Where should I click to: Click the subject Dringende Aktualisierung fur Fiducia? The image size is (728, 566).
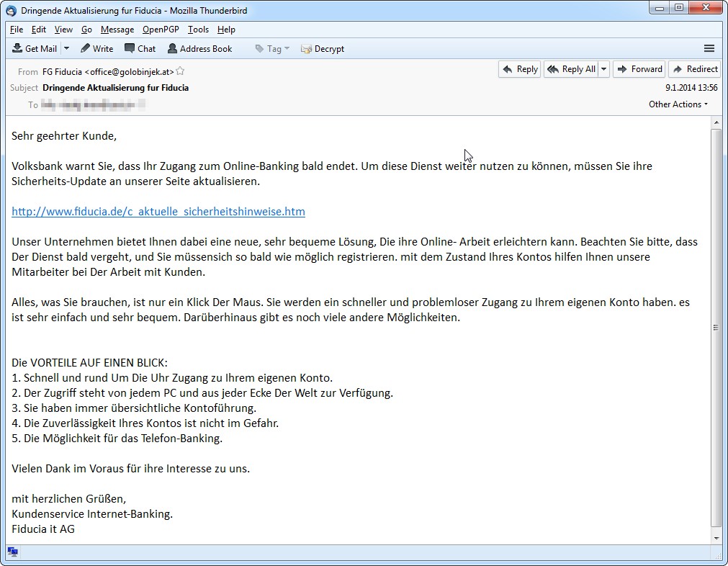point(116,87)
